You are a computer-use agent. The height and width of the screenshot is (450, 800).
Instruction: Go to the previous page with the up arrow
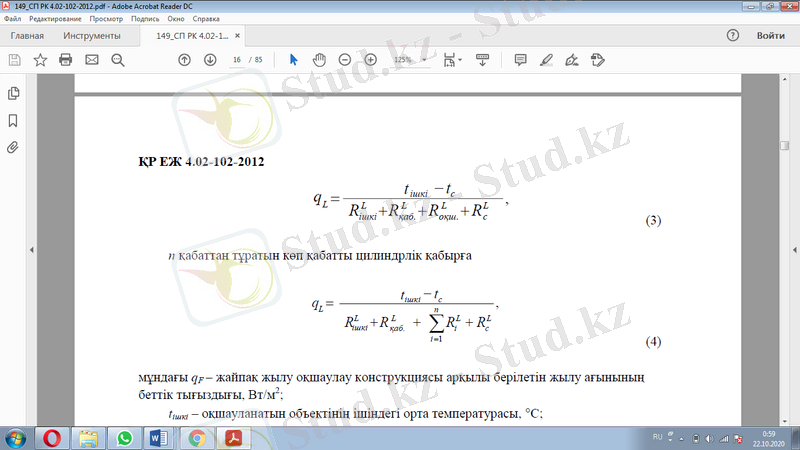pos(184,60)
